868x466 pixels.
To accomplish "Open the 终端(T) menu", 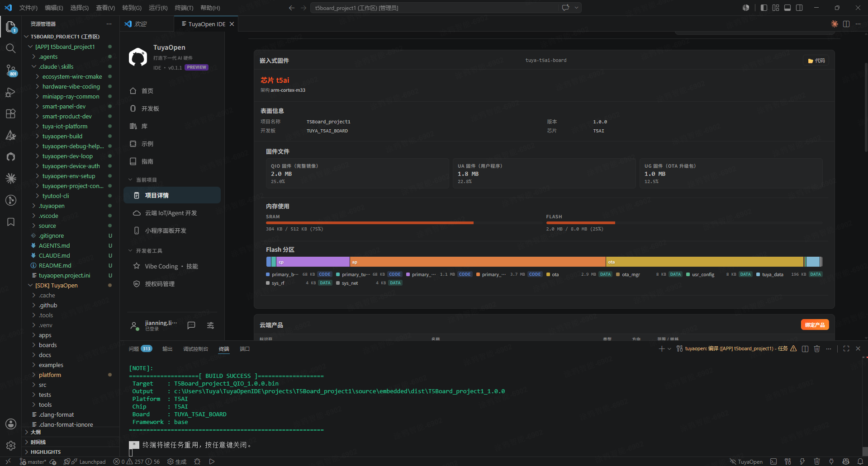I will pyautogui.click(x=184, y=8).
